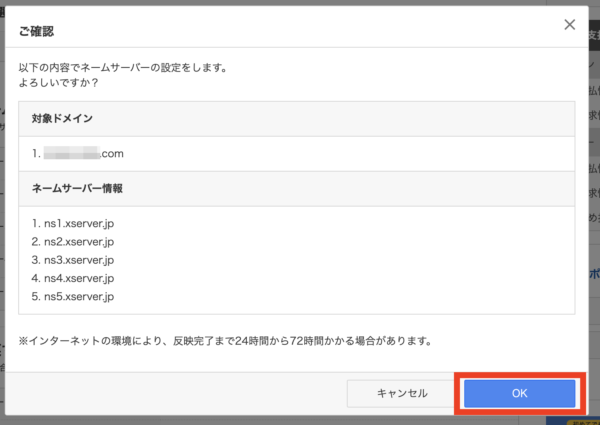
Task: Click the blue link text behind dialog
Action: [x=594, y=272]
